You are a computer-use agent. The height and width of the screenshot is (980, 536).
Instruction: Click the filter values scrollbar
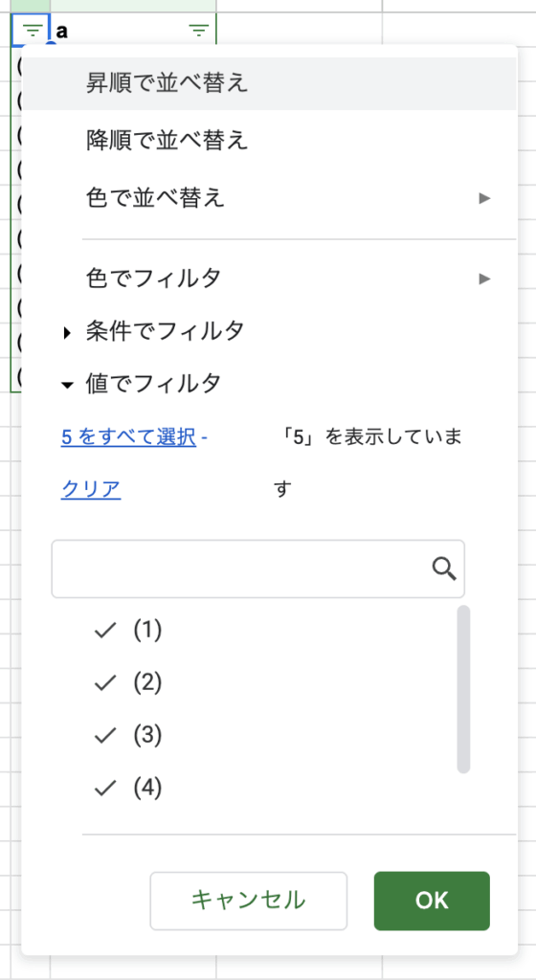pyautogui.click(x=463, y=689)
